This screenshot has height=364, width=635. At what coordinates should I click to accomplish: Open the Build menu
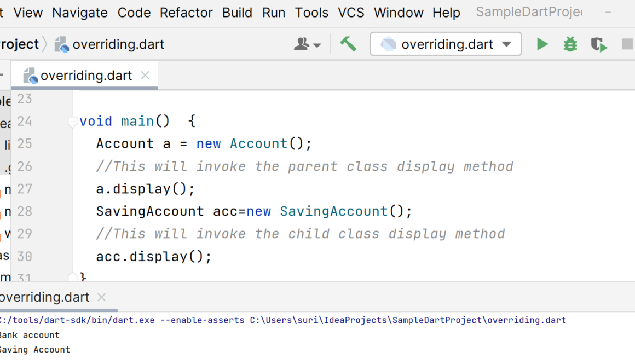click(237, 13)
